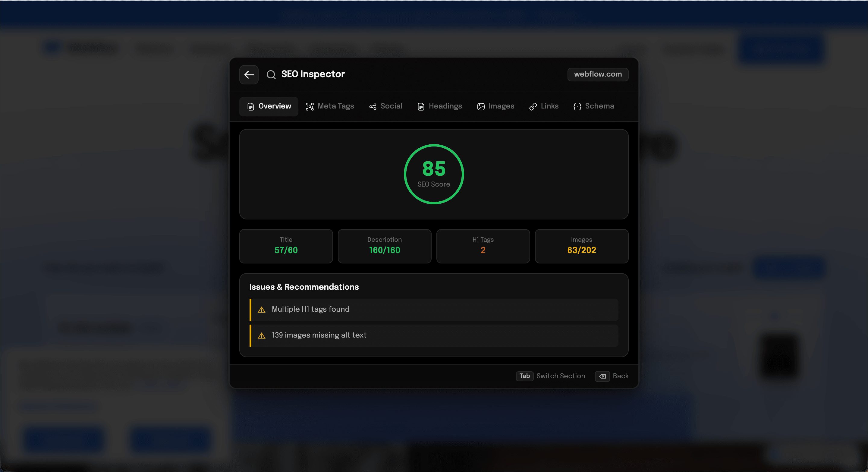868x472 pixels.
Task: Click the Description 160/160 card
Action: pyautogui.click(x=384, y=246)
